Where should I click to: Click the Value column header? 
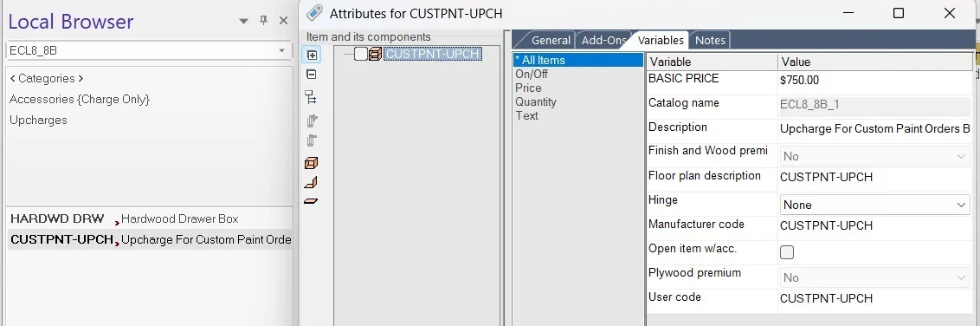[875, 62]
